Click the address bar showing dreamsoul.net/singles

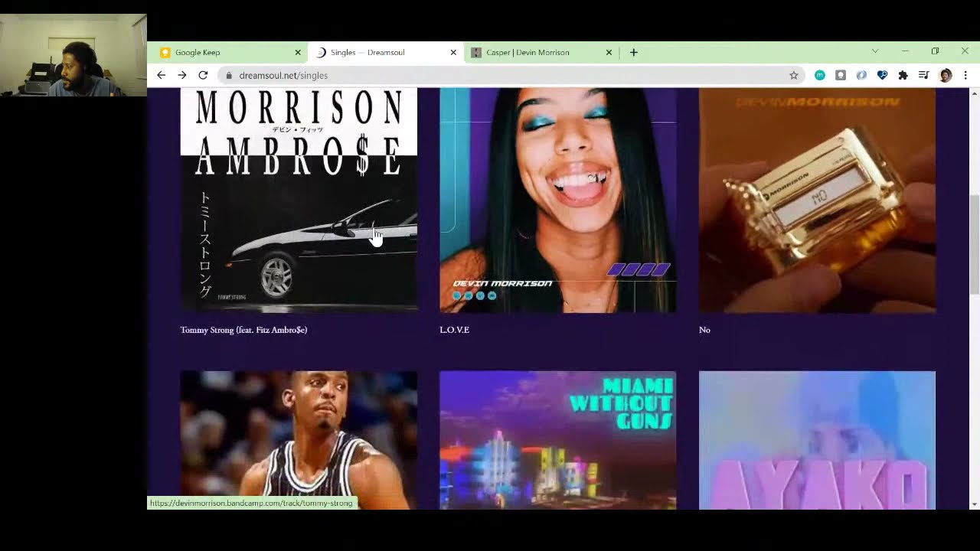point(511,75)
